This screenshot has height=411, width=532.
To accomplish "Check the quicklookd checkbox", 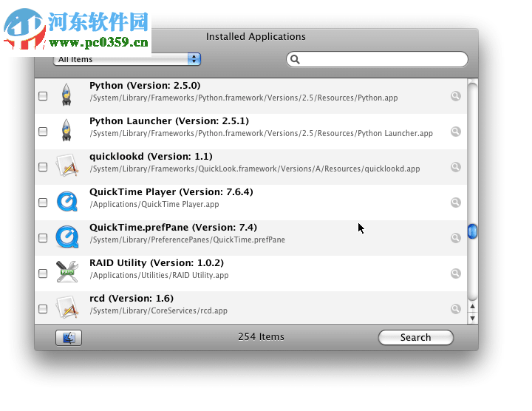I will [x=43, y=167].
